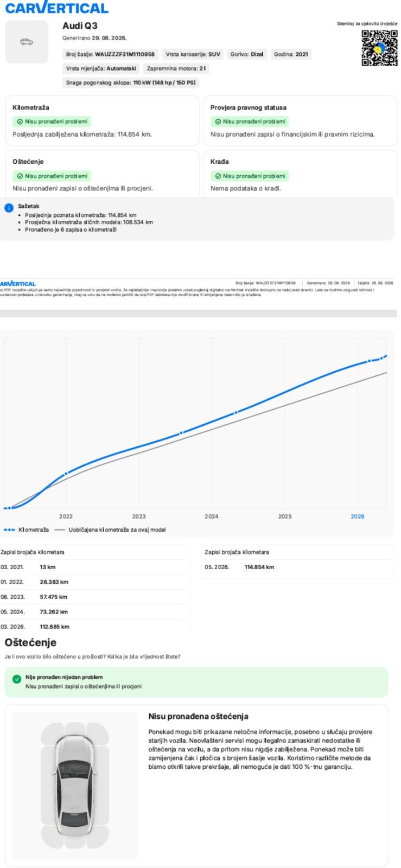Click the highlighted 2026 axis label
The height and width of the screenshot is (868, 401).
(x=358, y=516)
